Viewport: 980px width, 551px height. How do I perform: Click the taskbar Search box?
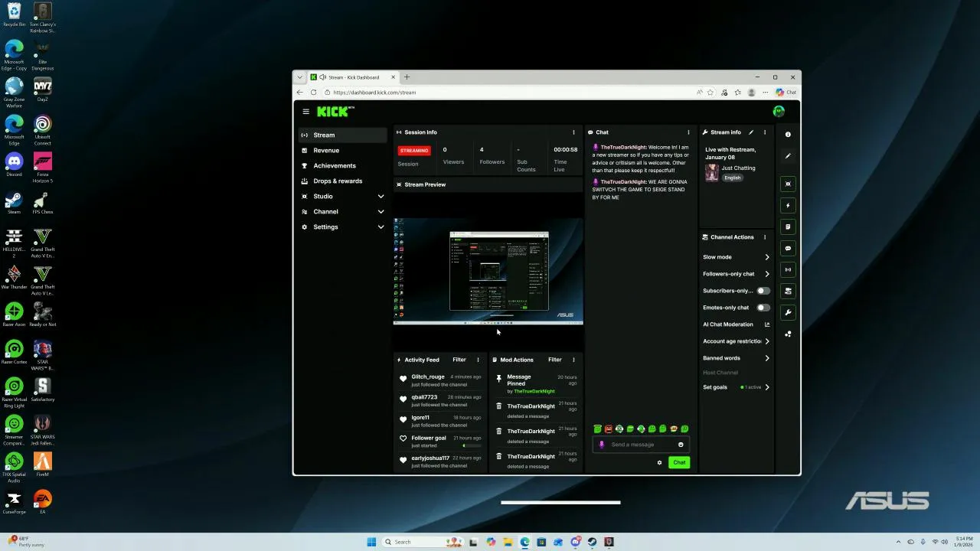(x=422, y=542)
